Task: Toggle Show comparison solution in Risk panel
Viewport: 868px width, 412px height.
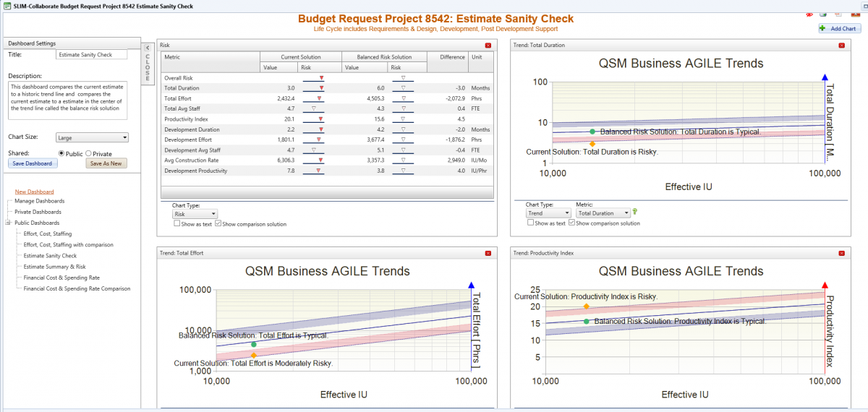Action: [x=218, y=224]
